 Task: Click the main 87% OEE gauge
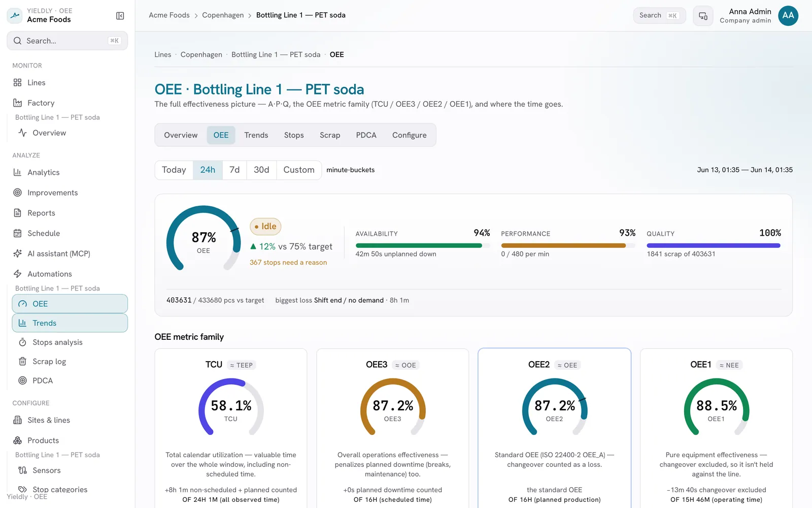coord(204,239)
